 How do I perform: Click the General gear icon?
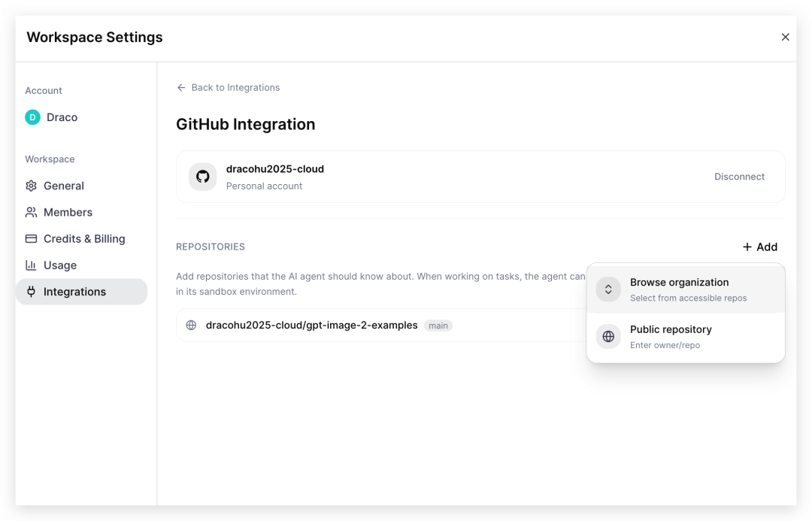[31, 186]
